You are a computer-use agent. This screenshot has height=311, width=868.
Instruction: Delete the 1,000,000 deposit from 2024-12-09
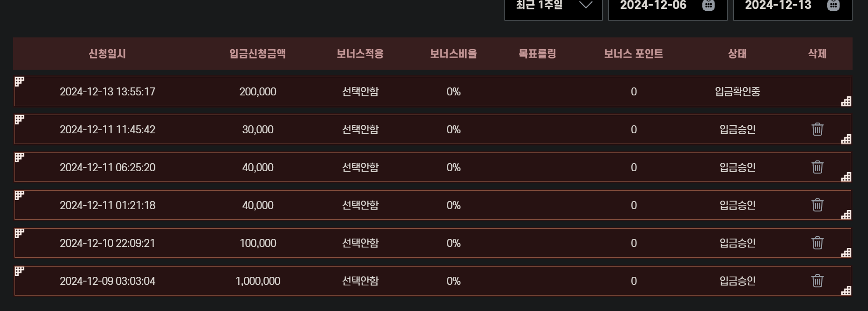pyautogui.click(x=817, y=281)
